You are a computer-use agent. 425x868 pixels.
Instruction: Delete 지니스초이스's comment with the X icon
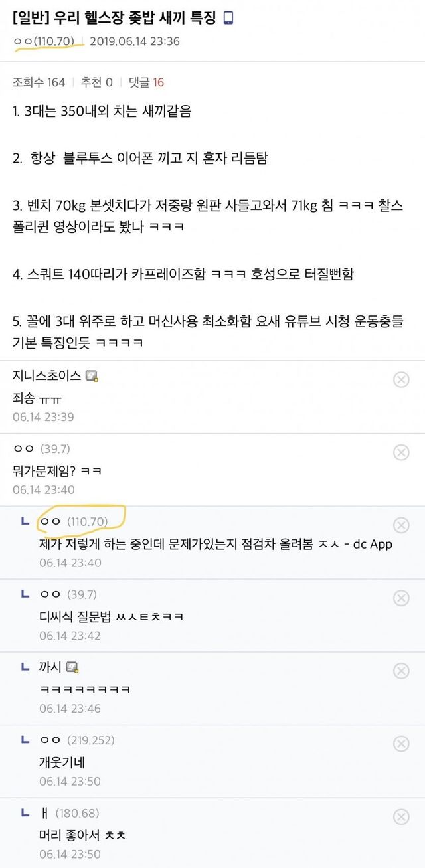coord(401,379)
